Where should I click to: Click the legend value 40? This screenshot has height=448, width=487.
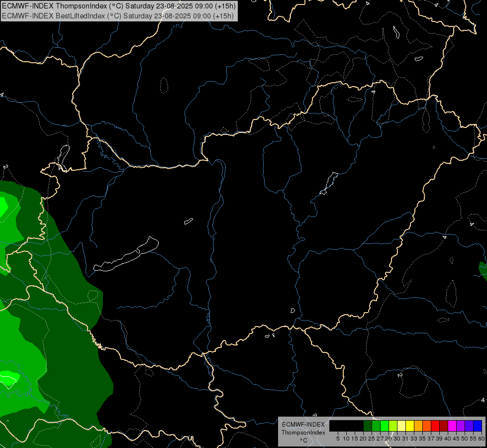(448, 439)
